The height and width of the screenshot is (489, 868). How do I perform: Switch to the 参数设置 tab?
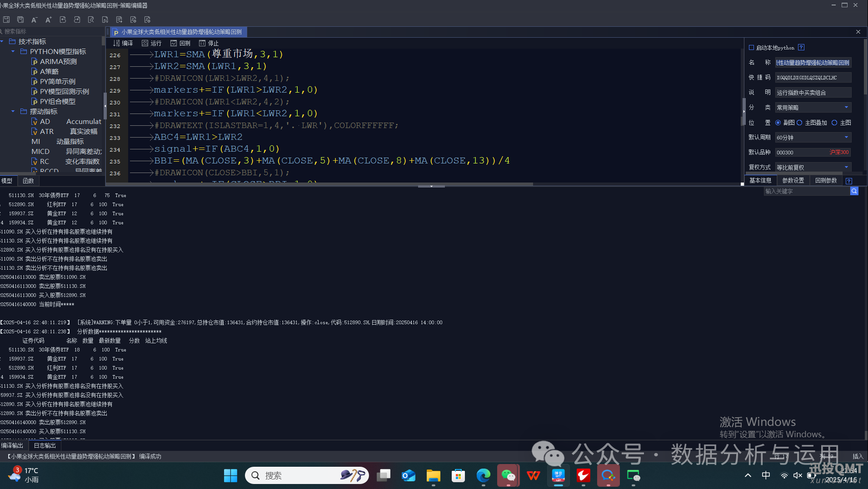pos(793,180)
